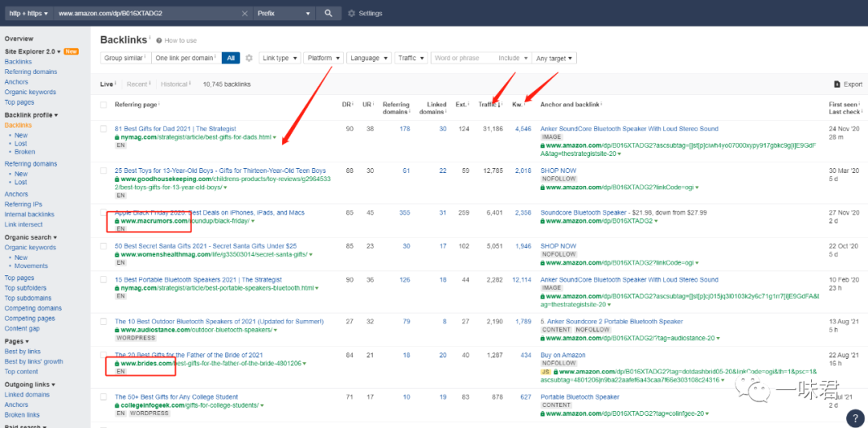Open the Traffic filter dropdown
This screenshot has width=868, height=428.
pyautogui.click(x=411, y=58)
